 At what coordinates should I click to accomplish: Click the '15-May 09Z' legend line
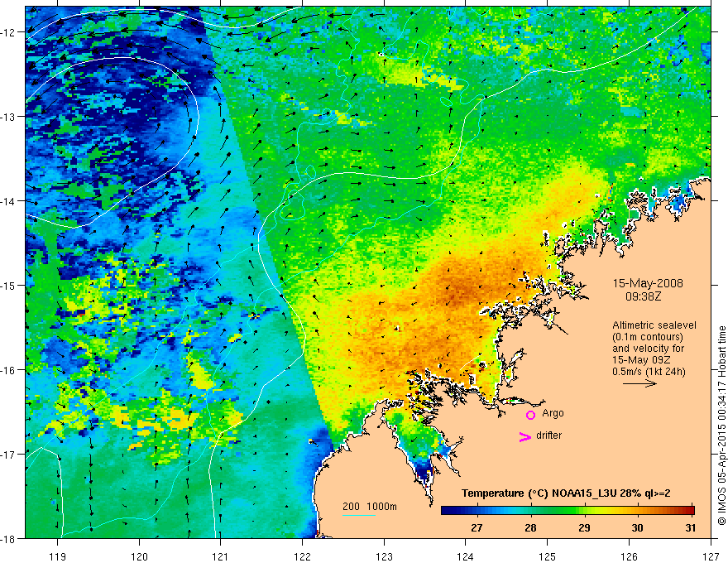coord(641,360)
